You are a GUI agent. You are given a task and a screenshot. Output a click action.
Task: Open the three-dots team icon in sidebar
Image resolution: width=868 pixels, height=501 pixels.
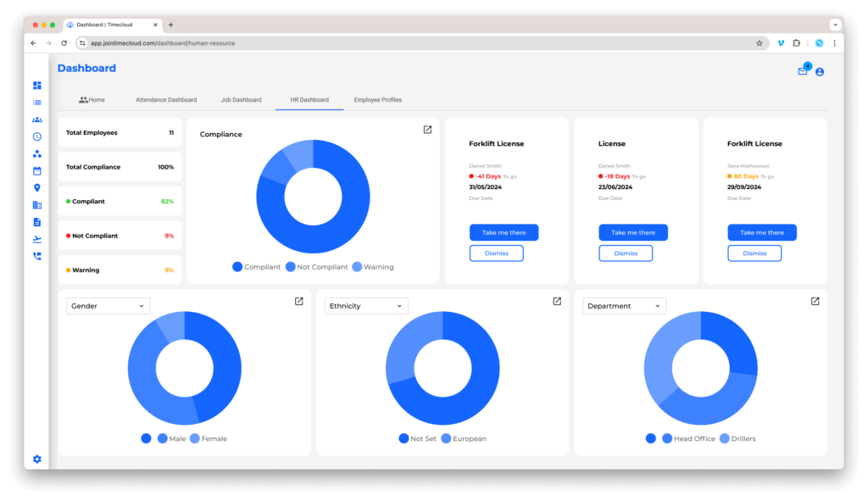tap(37, 154)
